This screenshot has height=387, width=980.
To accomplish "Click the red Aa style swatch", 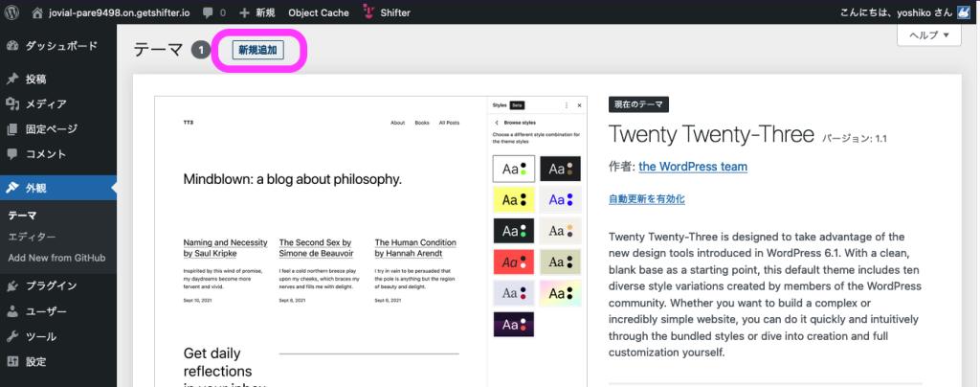I will (x=514, y=262).
